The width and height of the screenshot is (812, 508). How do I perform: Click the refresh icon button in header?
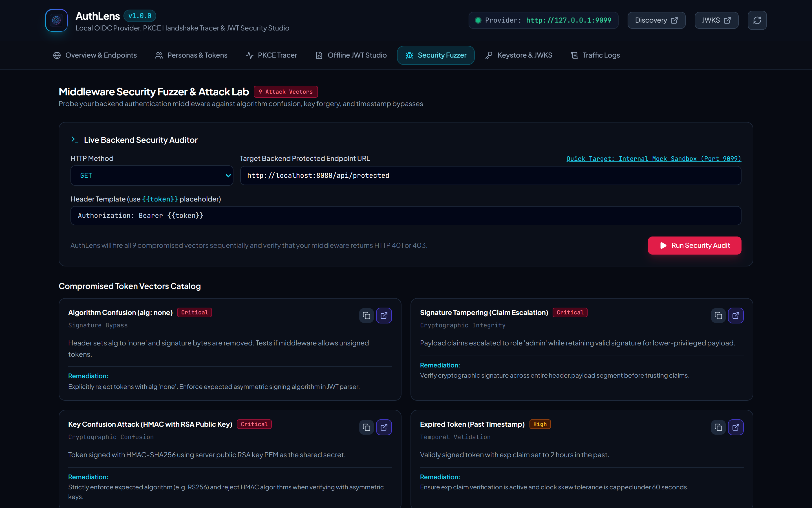pyautogui.click(x=757, y=21)
